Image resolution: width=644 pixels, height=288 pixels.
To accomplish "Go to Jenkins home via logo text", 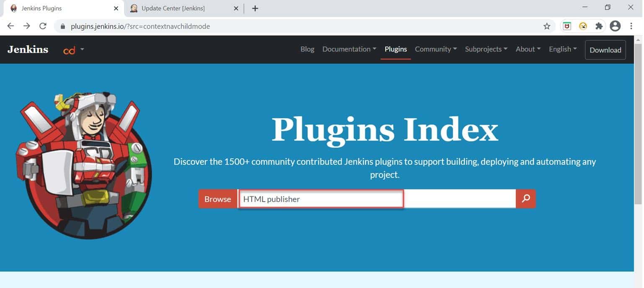I will coord(28,49).
